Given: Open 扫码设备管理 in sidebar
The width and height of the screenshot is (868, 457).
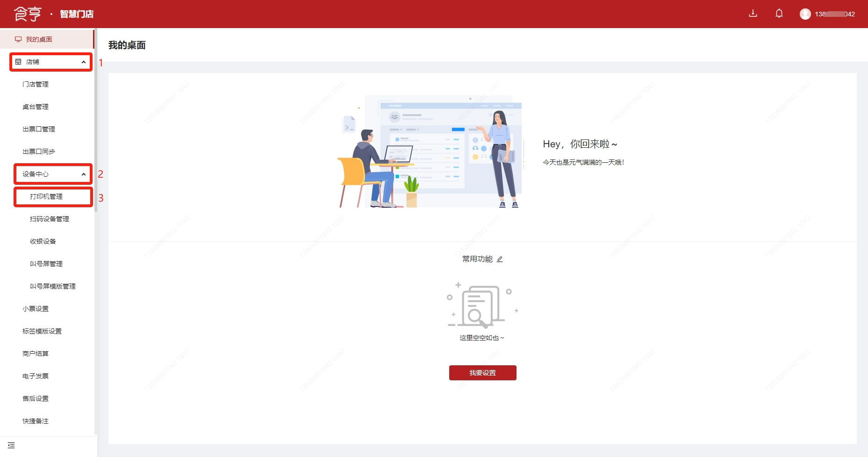Looking at the screenshot, I should coord(50,219).
